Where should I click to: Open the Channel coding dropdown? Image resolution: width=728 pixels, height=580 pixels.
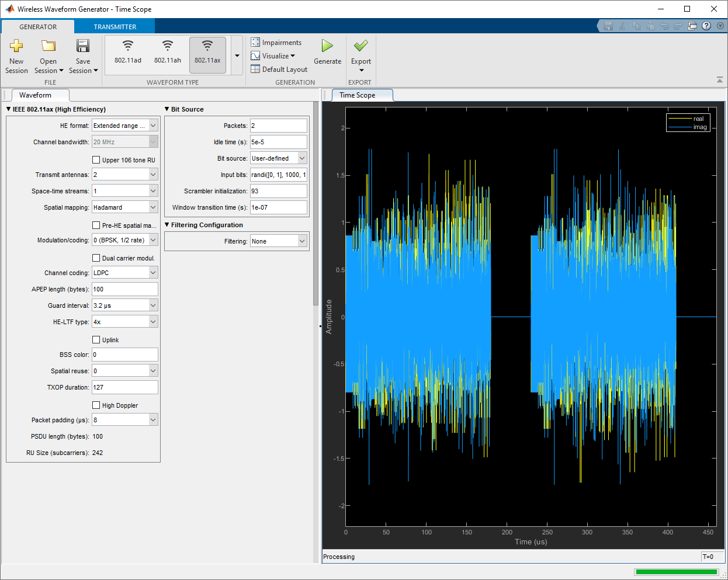(x=125, y=273)
